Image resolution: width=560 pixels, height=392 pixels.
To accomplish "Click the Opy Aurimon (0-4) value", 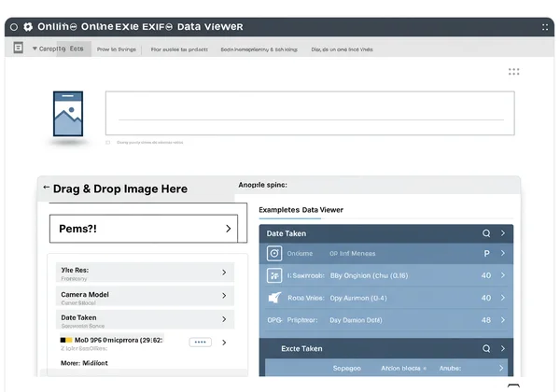I will coord(358,298).
